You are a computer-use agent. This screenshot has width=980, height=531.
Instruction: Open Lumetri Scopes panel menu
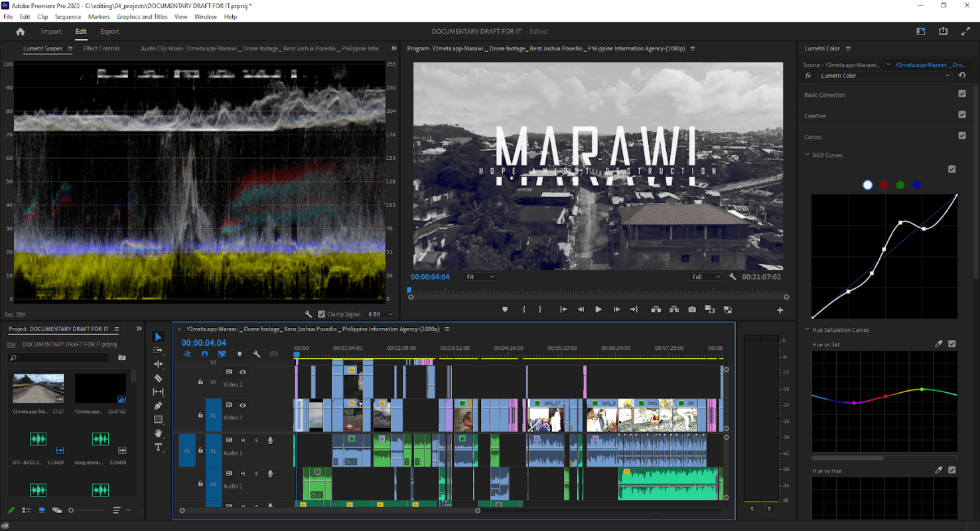coord(70,48)
